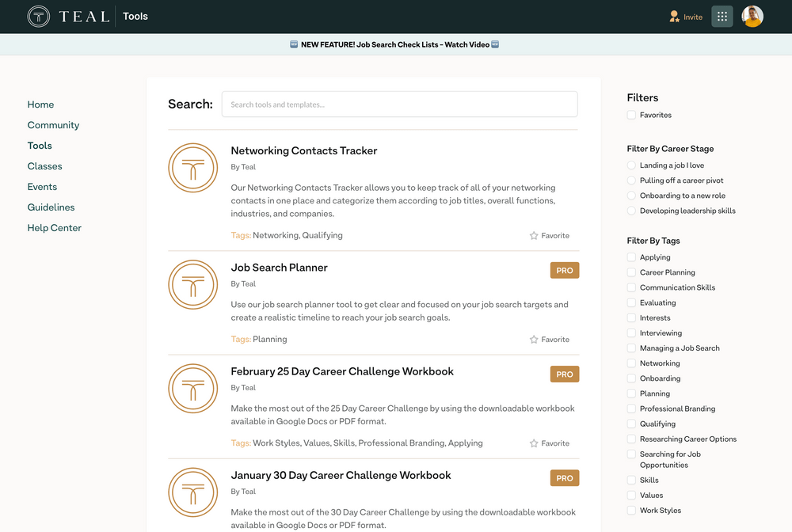Viewport: 792px width, 532px height.
Task: Open Networking Contacts Tracker title
Action: click(x=304, y=151)
